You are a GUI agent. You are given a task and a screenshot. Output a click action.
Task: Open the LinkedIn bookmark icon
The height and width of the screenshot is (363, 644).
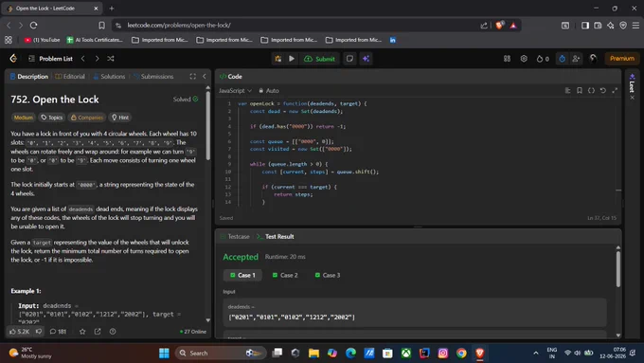pyautogui.click(x=393, y=40)
